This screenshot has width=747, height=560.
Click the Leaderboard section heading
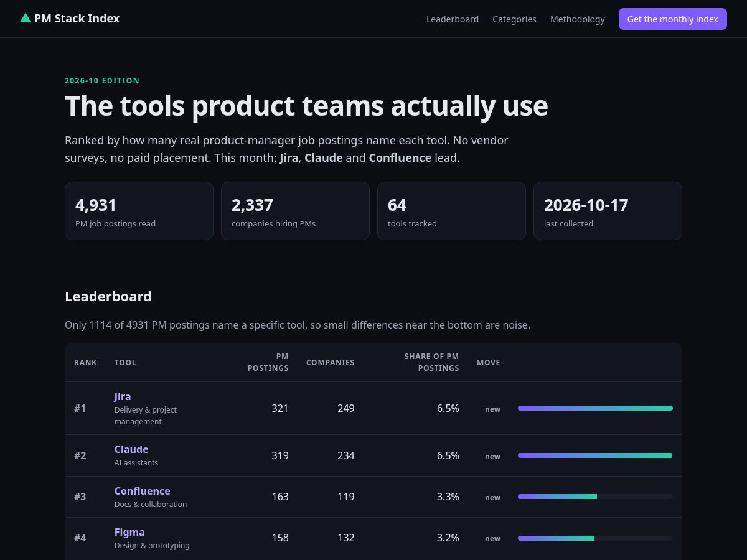108,296
